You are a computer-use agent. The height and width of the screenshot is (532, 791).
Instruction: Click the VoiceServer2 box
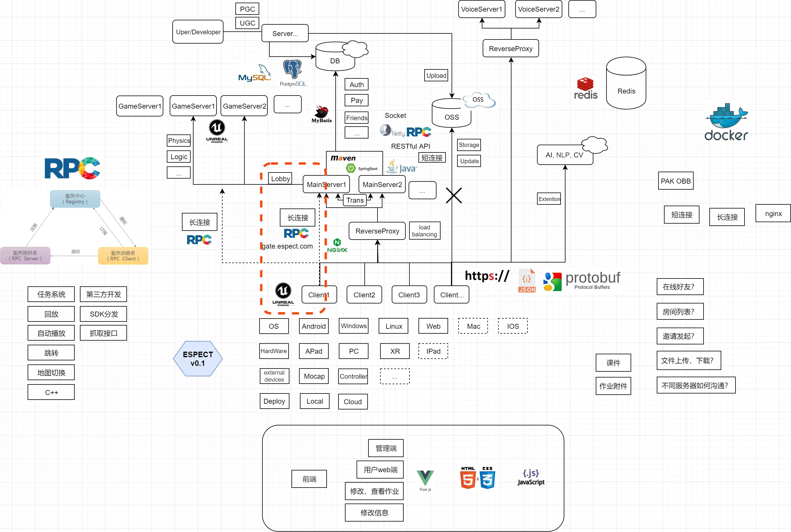pyautogui.click(x=539, y=9)
